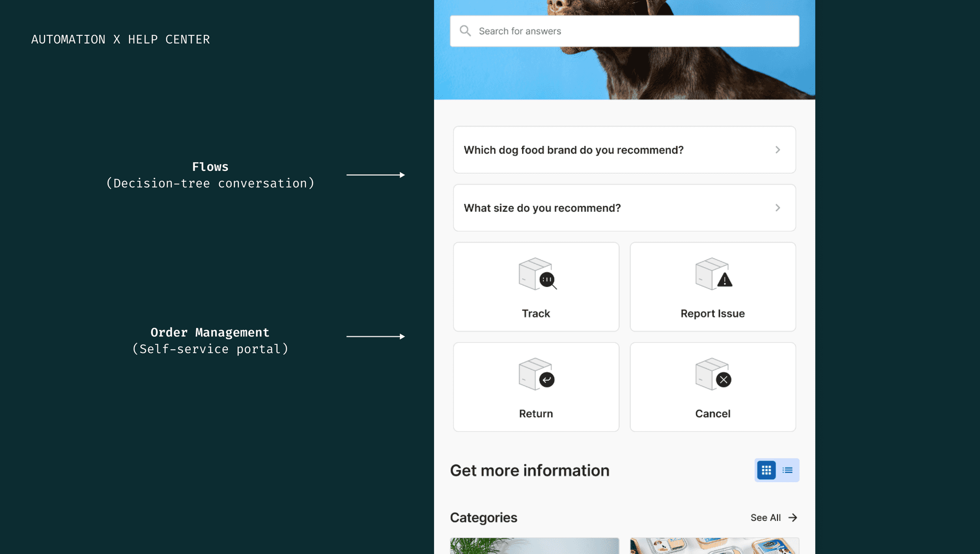Select the Cancel label
The width and height of the screenshot is (980, 554).
tap(713, 413)
